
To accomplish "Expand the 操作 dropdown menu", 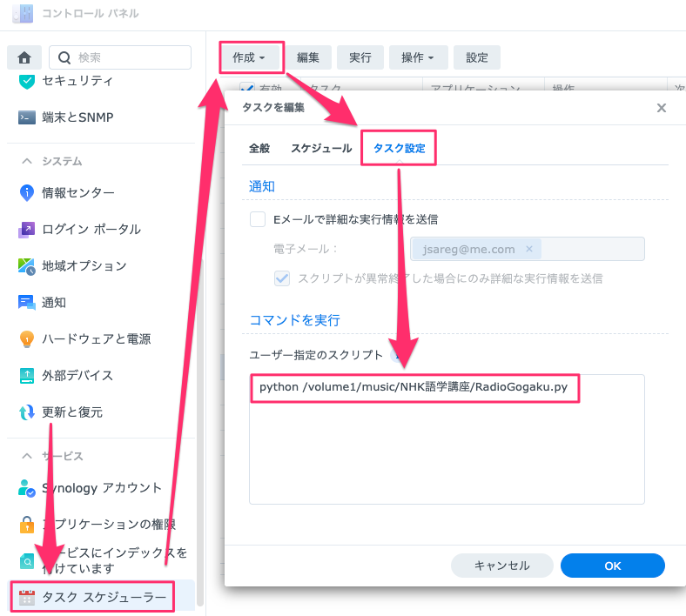I will pos(418,57).
